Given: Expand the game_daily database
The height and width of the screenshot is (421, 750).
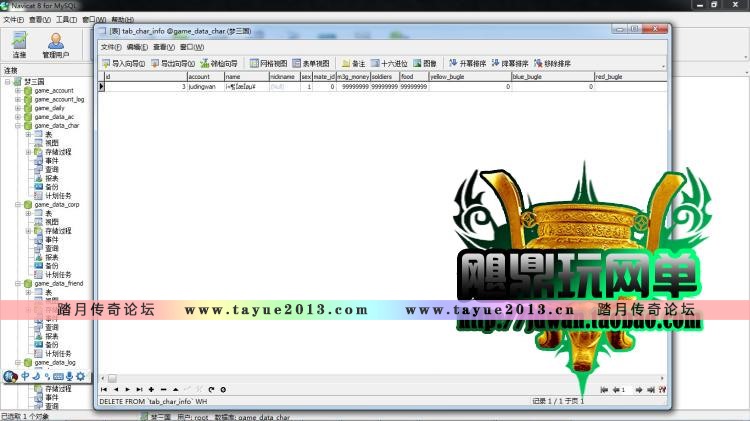Looking at the screenshot, I should point(18,108).
